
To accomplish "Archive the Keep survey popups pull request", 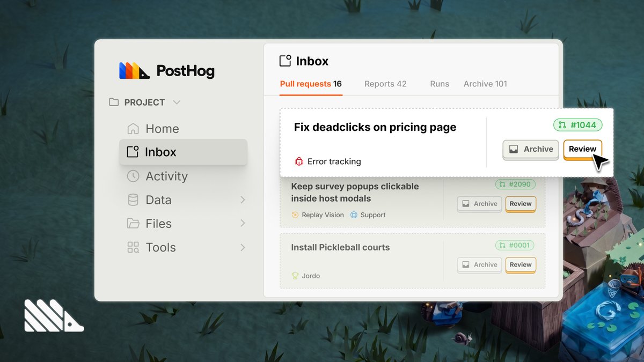I will pos(480,204).
